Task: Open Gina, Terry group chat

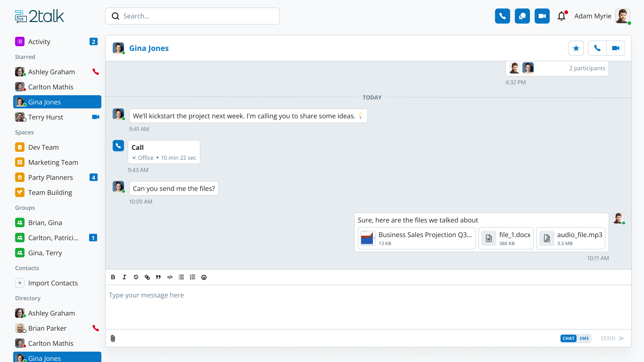Action: point(57,253)
